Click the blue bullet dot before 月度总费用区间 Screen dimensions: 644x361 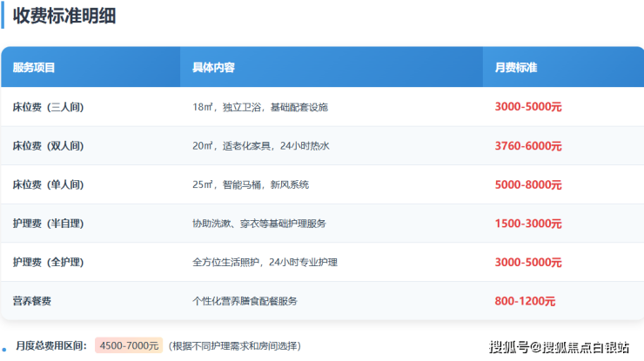click(3, 347)
